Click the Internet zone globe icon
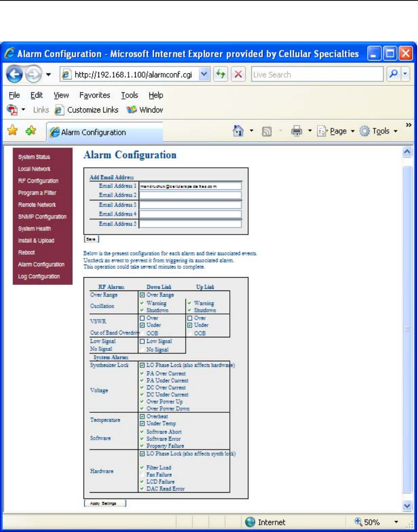Image resolution: width=418 pixels, height=532 pixels. 251,522
